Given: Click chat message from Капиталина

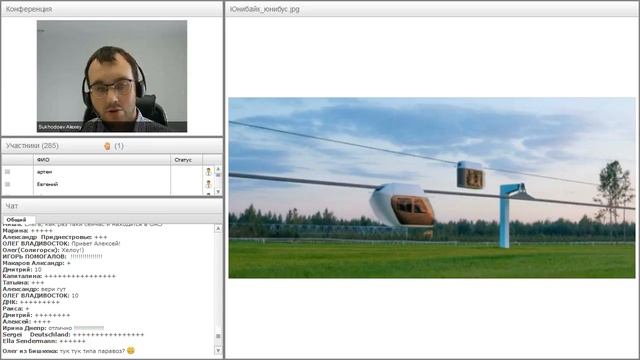Looking at the screenshot, I should point(59,276).
